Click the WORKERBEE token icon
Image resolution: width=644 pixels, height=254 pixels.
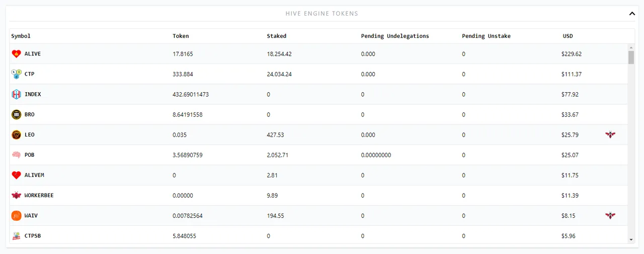coord(16,195)
